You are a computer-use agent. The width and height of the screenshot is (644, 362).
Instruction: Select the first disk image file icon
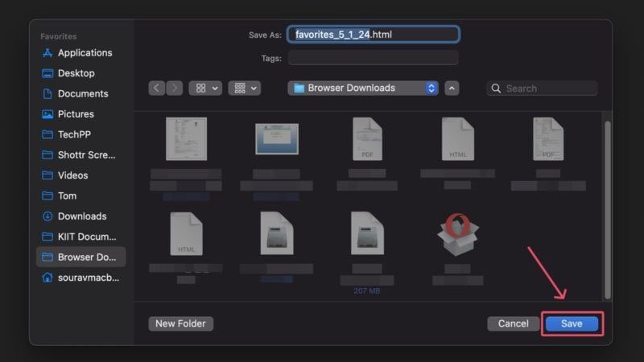[x=277, y=233]
